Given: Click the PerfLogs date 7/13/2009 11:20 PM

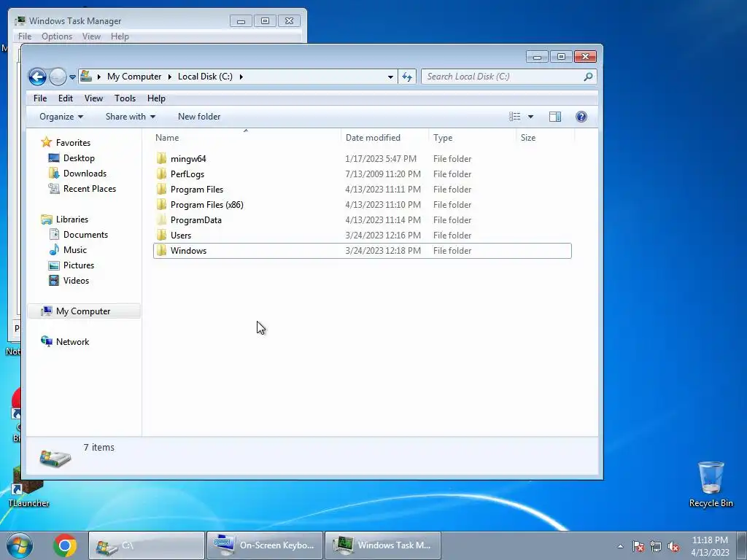Looking at the screenshot, I should click(383, 174).
